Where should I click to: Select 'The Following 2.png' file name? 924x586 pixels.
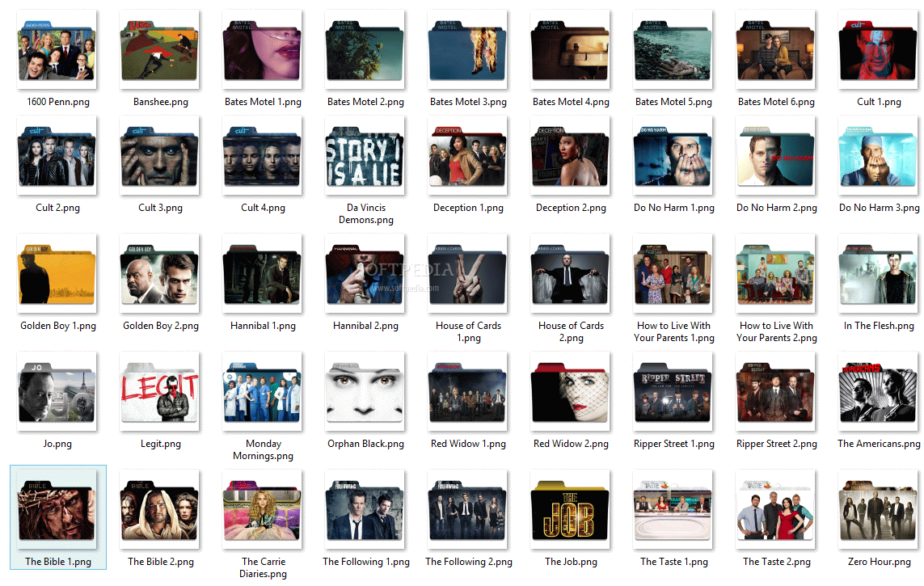pyautogui.click(x=469, y=562)
